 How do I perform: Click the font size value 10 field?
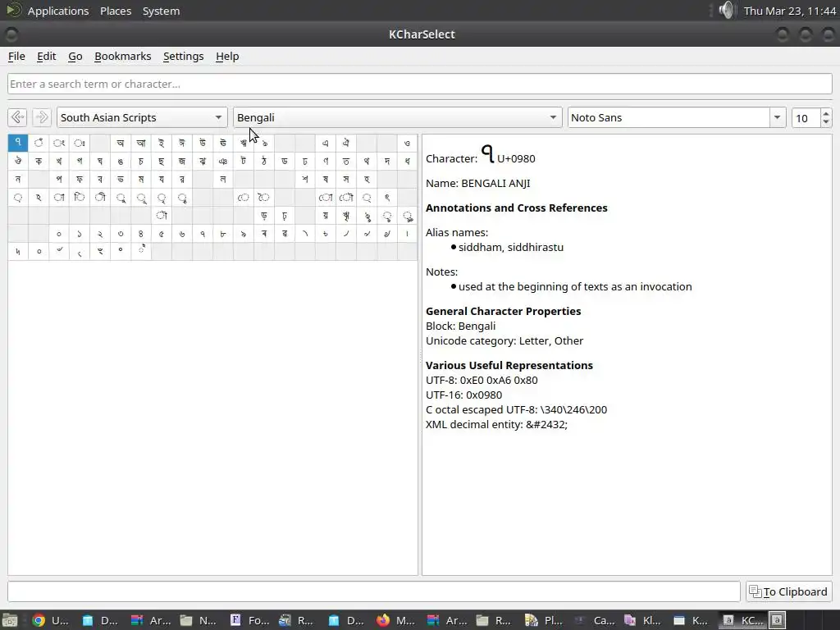coord(806,118)
